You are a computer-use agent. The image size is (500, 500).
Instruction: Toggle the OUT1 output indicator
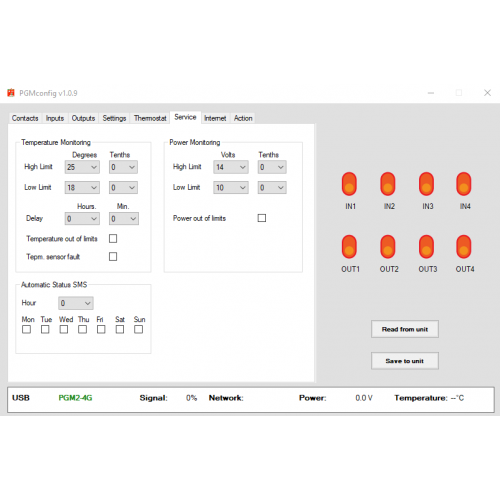[349, 247]
